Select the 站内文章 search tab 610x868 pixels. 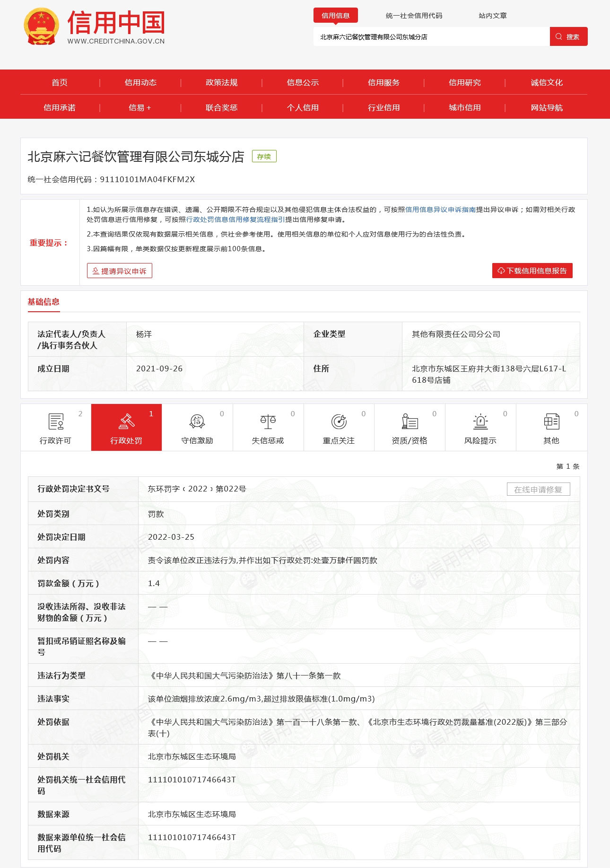[492, 16]
